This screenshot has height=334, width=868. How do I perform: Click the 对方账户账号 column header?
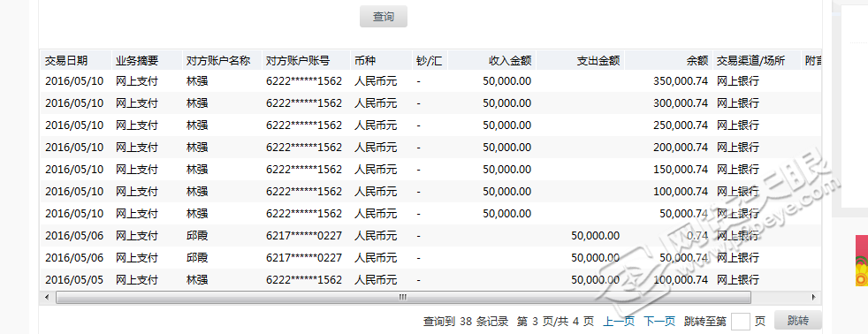[x=298, y=61]
